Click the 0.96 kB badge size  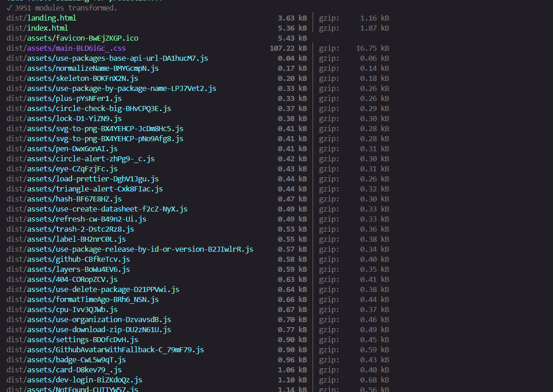pos(292,360)
